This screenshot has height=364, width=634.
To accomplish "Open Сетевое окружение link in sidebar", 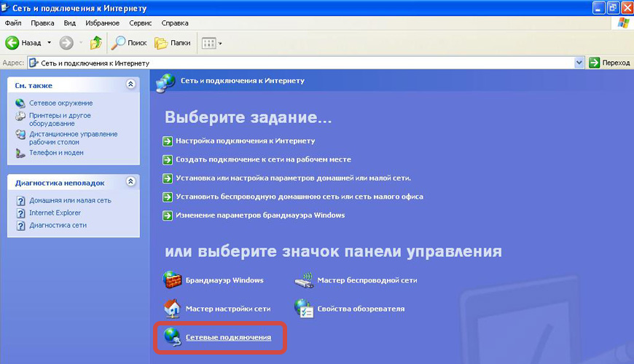I will (x=60, y=103).
